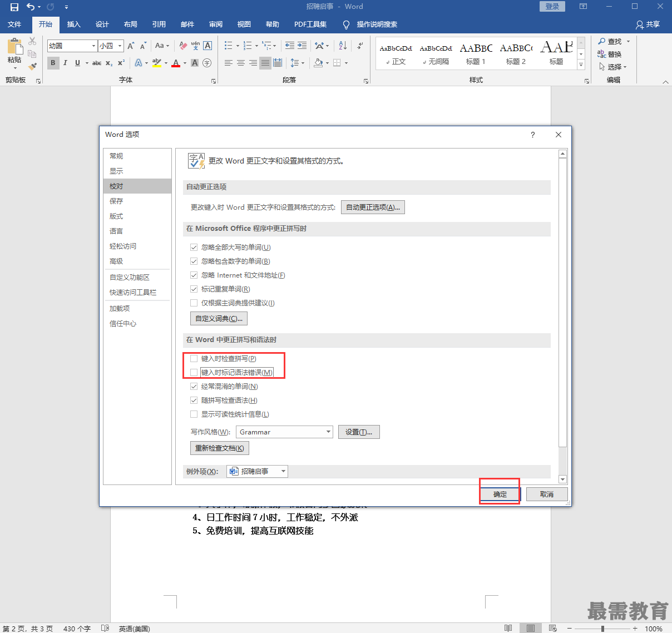This screenshot has width=672, height=633.
Task: Increase paragraph indent icon
Action: pos(302,46)
